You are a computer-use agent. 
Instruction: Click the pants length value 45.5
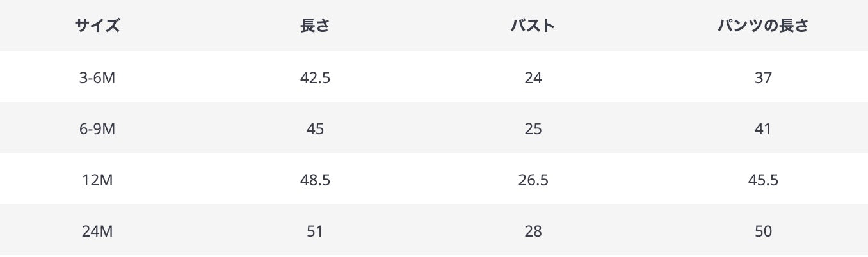[763, 180]
